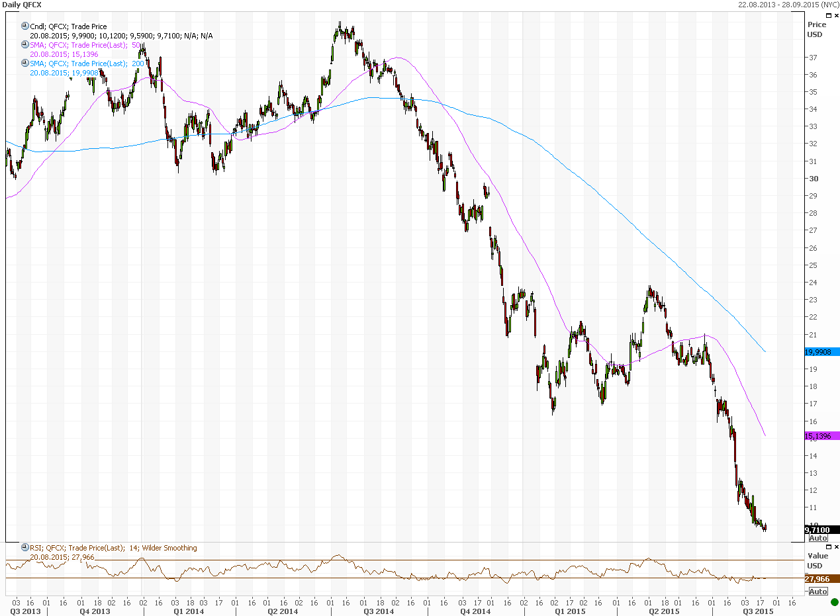
Task: Select the RSI 14 Wilder Smoothing label
Action: tap(113, 548)
